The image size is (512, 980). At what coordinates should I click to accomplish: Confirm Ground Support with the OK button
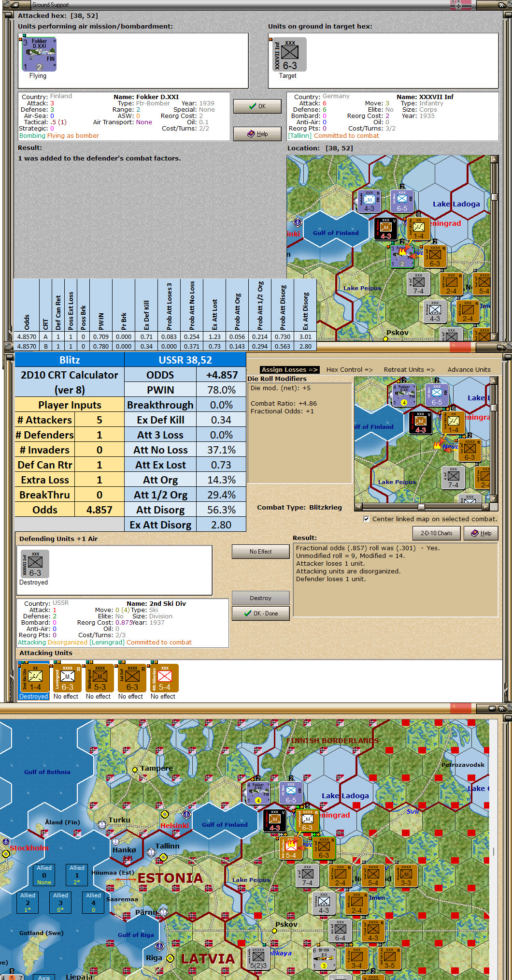257,106
